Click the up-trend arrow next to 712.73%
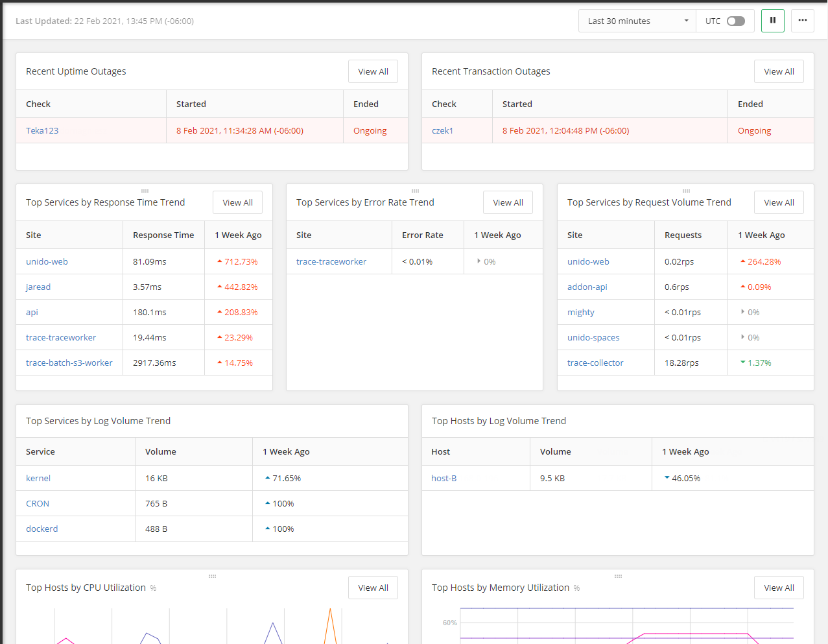 tap(220, 261)
